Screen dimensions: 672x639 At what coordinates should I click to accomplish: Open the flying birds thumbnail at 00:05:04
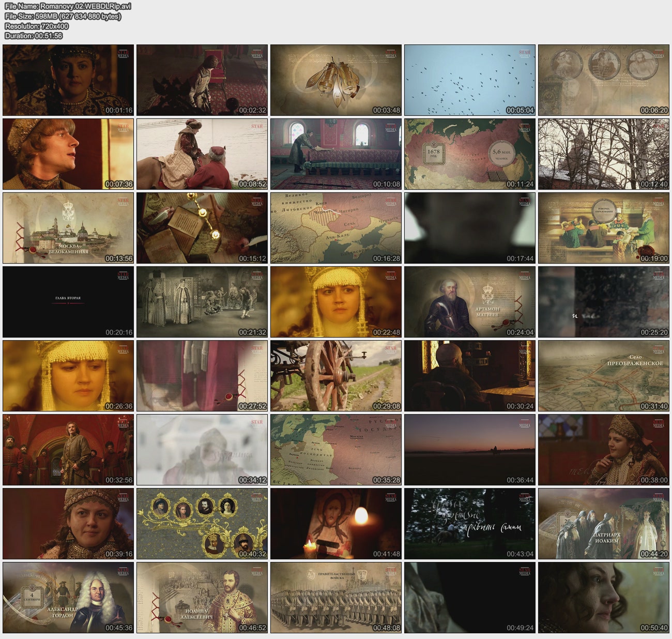coord(469,80)
